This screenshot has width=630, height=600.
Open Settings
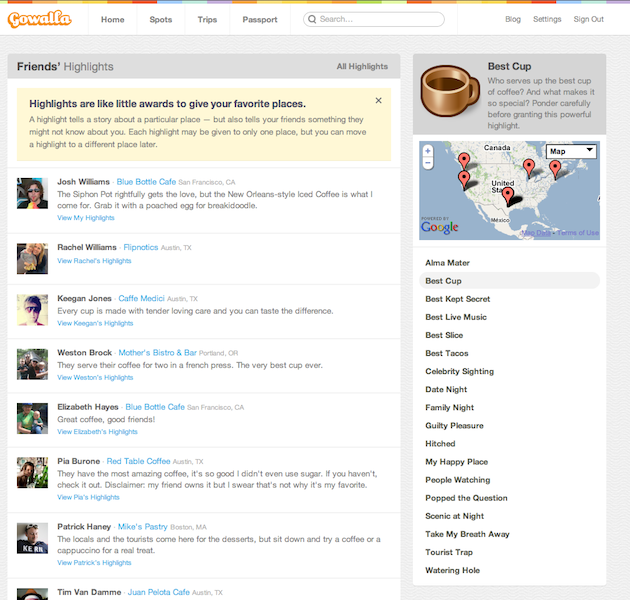pyautogui.click(x=547, y=19)
